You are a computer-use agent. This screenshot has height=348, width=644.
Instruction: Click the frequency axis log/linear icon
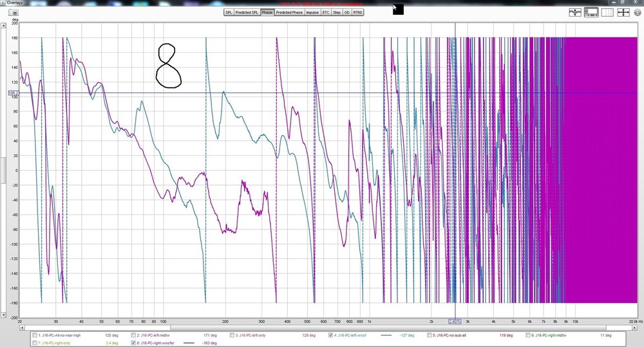pyautogui.click(x=607, y=12)
